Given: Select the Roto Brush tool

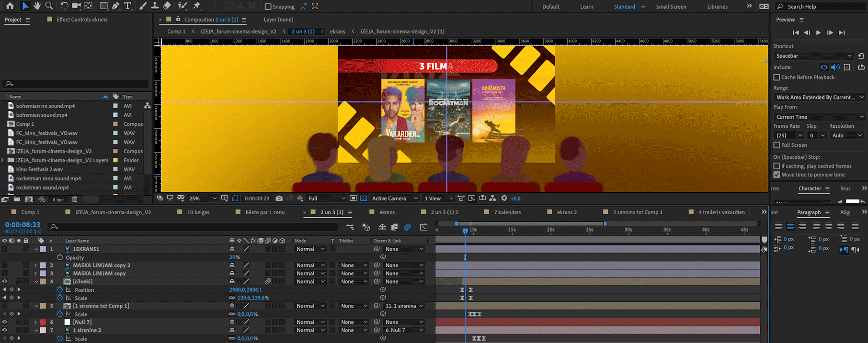Looking at the screenshot, I should click(x=182, y=6).
